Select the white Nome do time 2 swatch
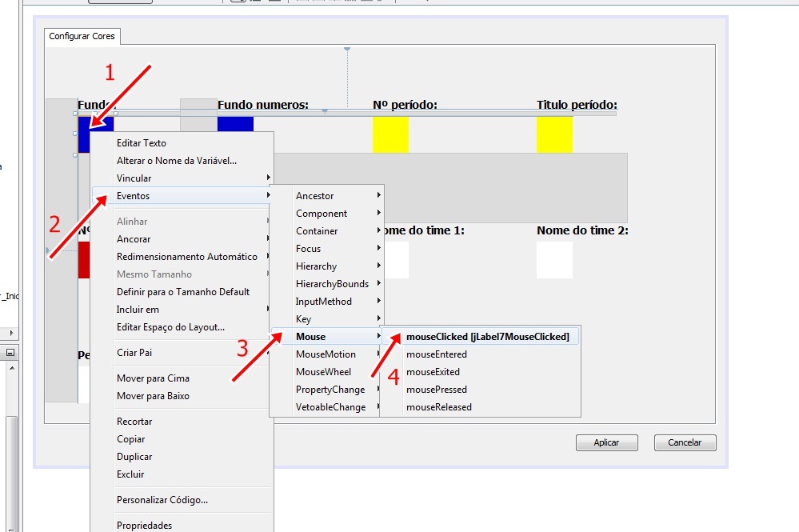The image size is (799, 532). click(554, 260)
